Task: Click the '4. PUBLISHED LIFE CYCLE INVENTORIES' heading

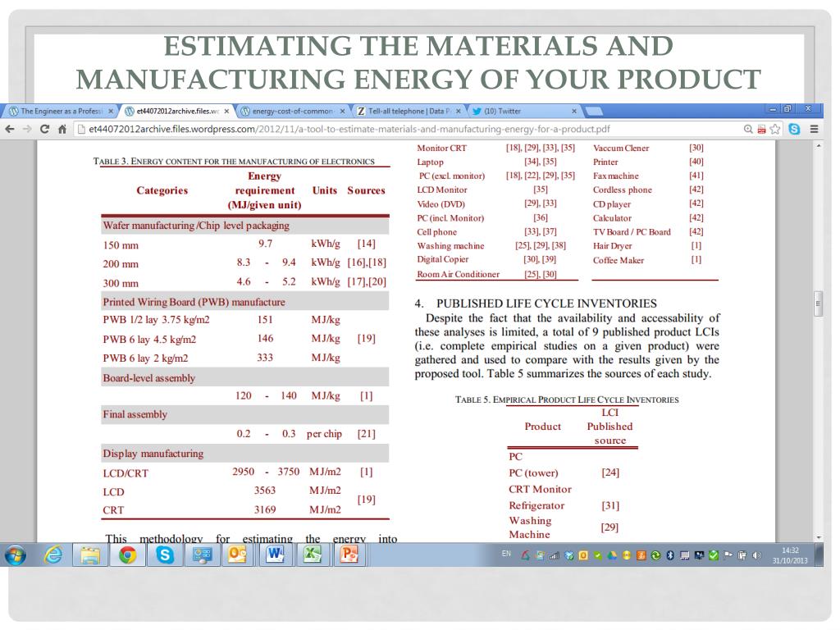Action: pos(536,304)
